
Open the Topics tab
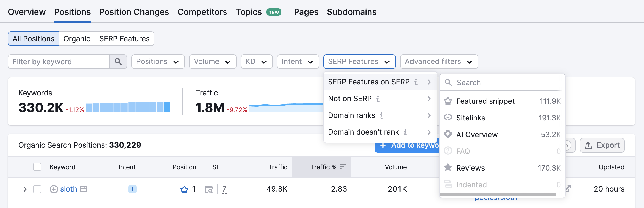click(x=249, y=12)
